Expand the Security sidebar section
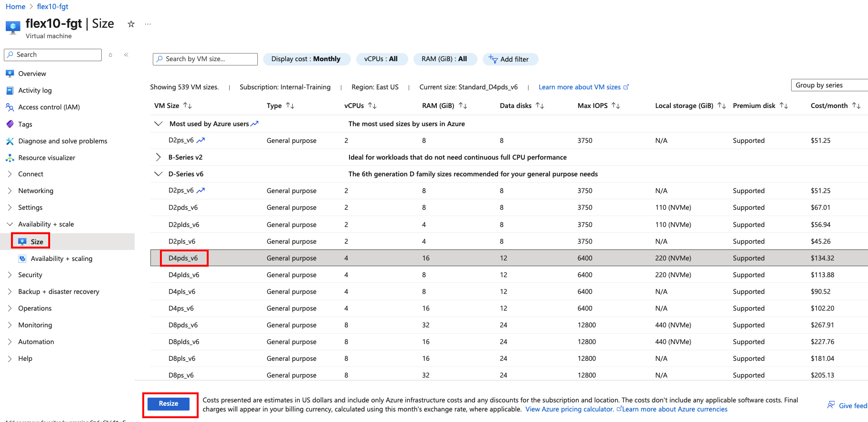868x422 pixels. click(10, 275)
